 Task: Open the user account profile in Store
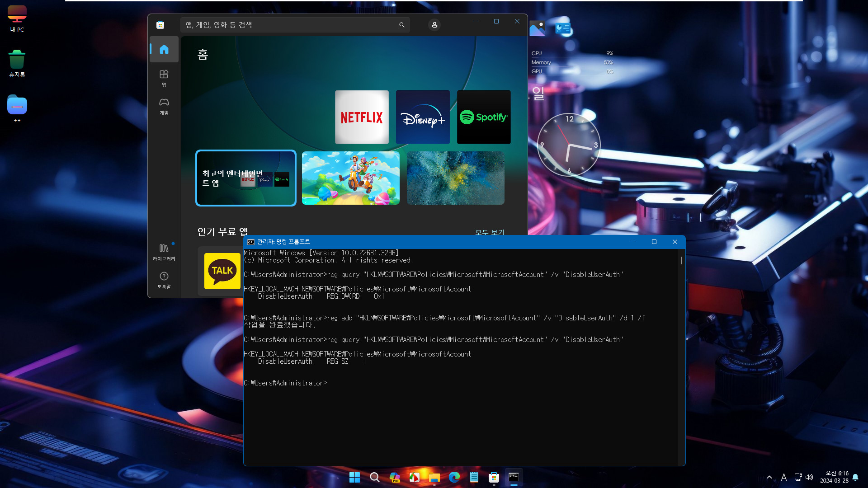pyautogui.click(x=434, y=25)
